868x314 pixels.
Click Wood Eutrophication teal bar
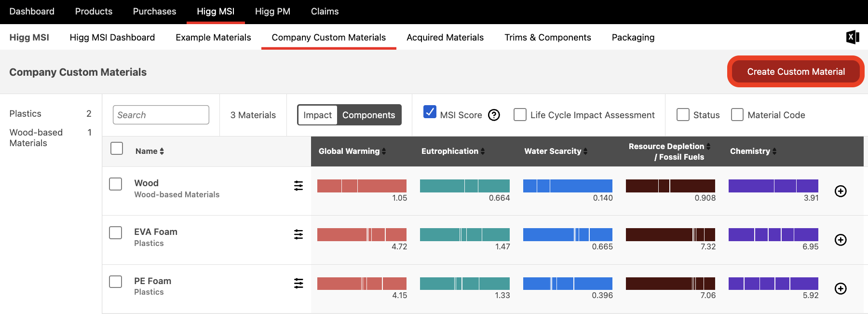[x=465, y=186]
